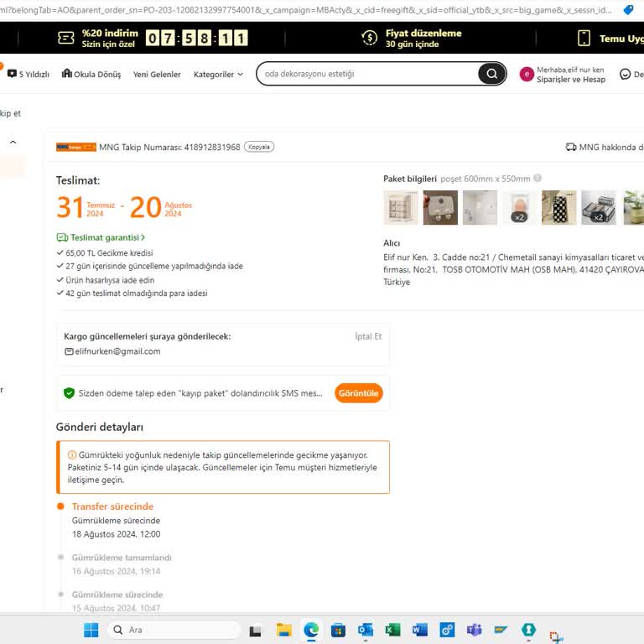
Task: Open Okula Dönüş menu item
Action: (91, 74)
